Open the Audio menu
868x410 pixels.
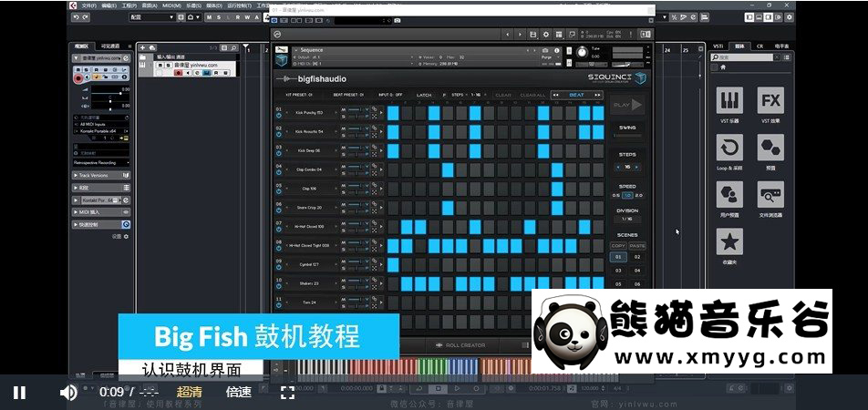coord(149,5)
